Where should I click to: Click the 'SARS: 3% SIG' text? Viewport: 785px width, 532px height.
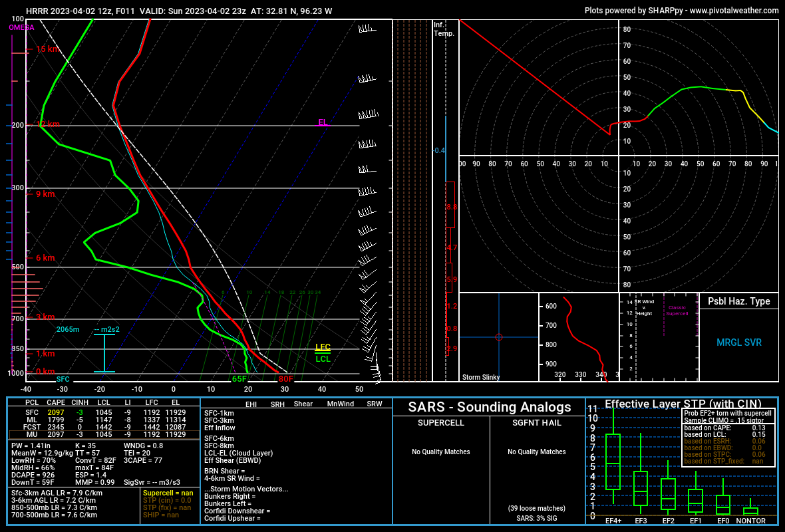pyautogui.click(x=537, y=518)
